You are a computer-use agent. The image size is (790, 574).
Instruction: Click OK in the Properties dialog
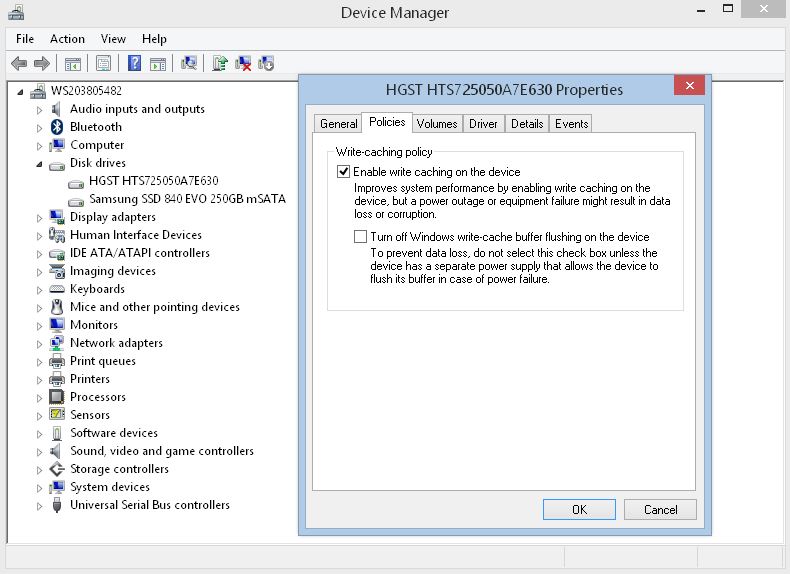click(x=579, y=509)
